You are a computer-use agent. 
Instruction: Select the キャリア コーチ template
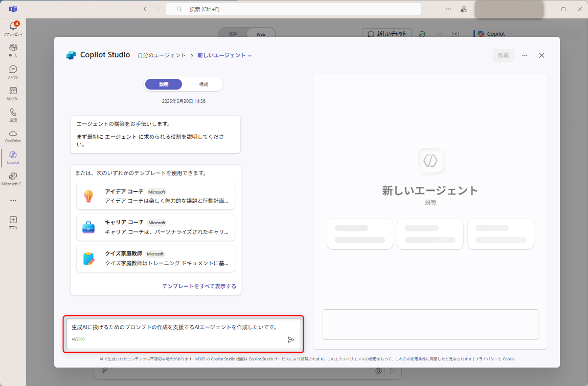coord(155,227)
